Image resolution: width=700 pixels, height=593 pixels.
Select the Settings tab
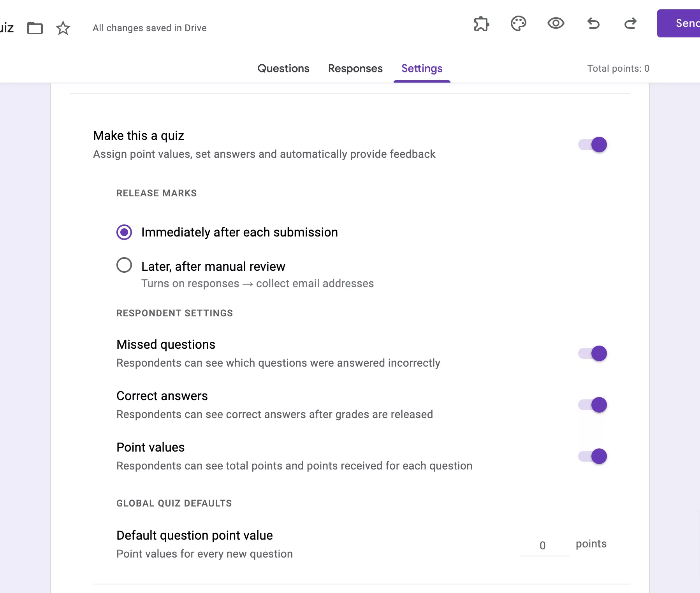click(422, 69)
